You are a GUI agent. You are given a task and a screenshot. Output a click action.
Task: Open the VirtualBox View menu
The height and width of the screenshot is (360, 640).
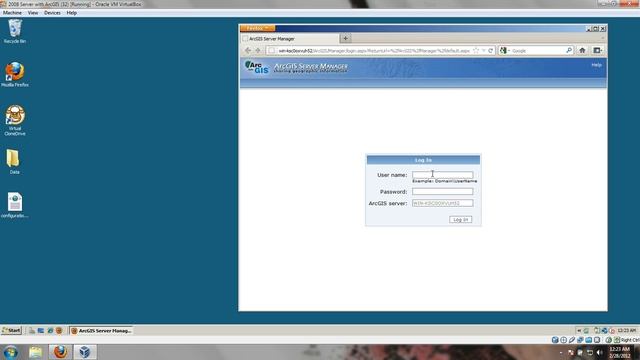[33, 13]
